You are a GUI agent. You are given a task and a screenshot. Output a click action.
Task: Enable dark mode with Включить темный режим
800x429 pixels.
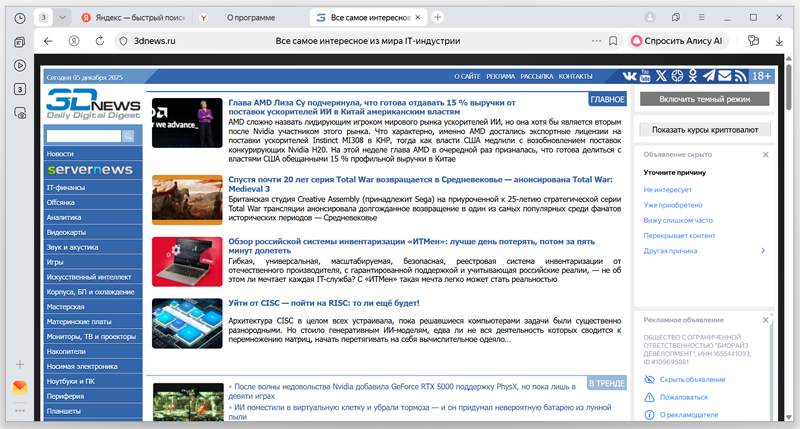(x=704, y=99)
